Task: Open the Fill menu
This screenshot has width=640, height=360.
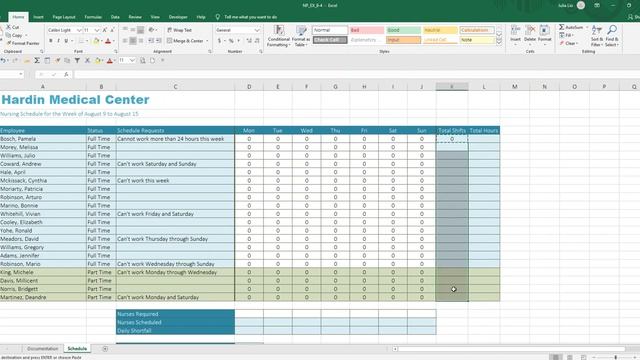Action: pos(567,35)
